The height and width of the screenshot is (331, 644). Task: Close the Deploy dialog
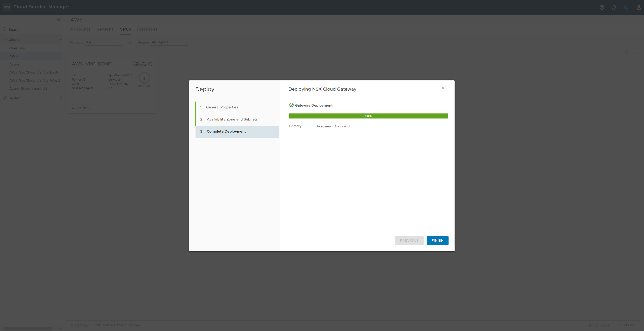(443, 88)
